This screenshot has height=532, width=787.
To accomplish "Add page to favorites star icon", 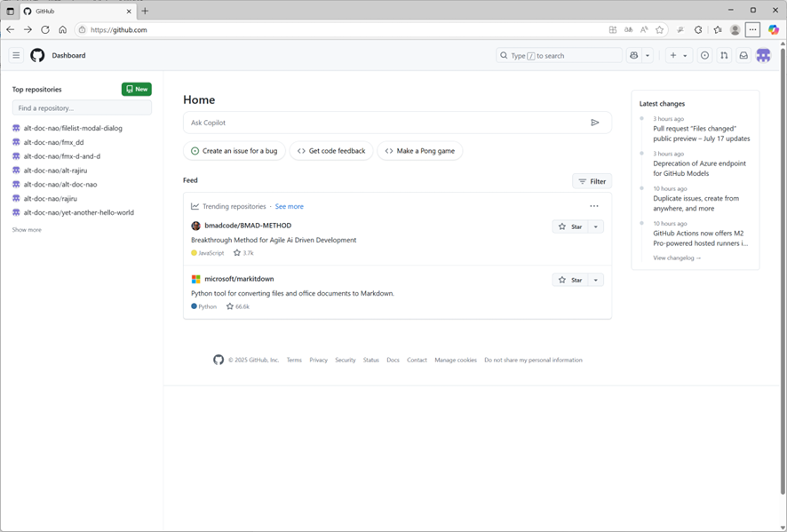I will coord(659,29).
